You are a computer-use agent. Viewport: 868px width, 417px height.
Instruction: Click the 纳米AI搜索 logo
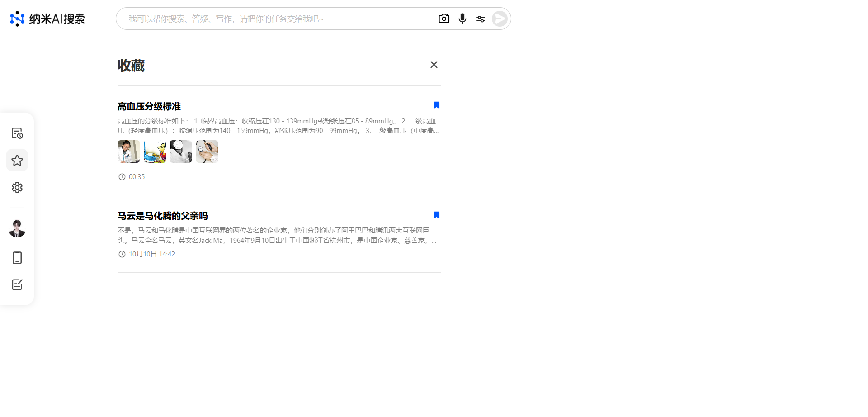coord(47,19)
